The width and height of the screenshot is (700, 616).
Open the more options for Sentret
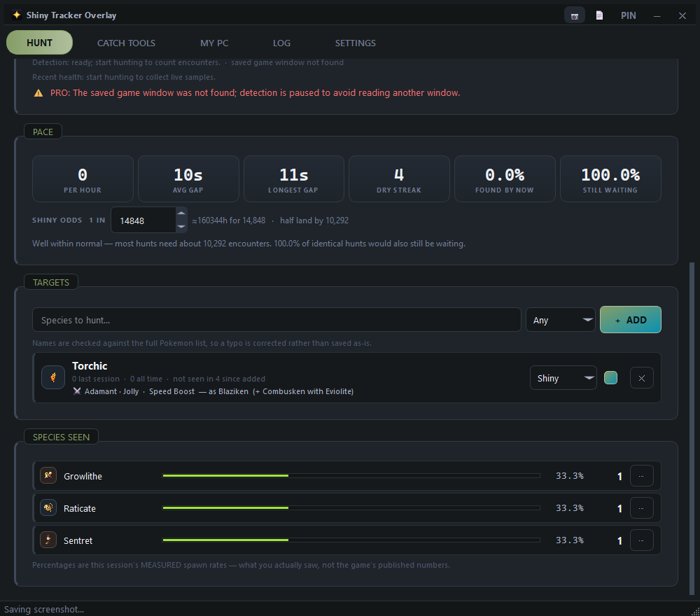click(x=641, y=540)
